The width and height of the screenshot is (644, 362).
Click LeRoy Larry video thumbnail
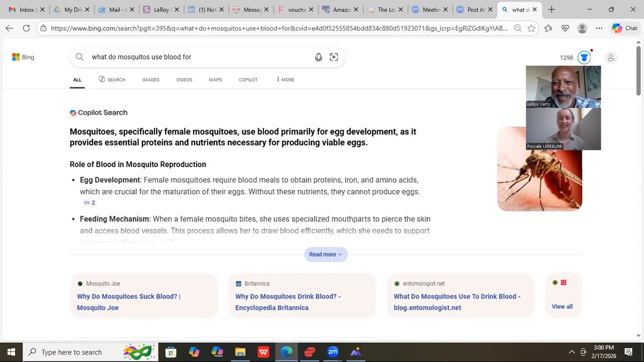click(x=563, y=86)
